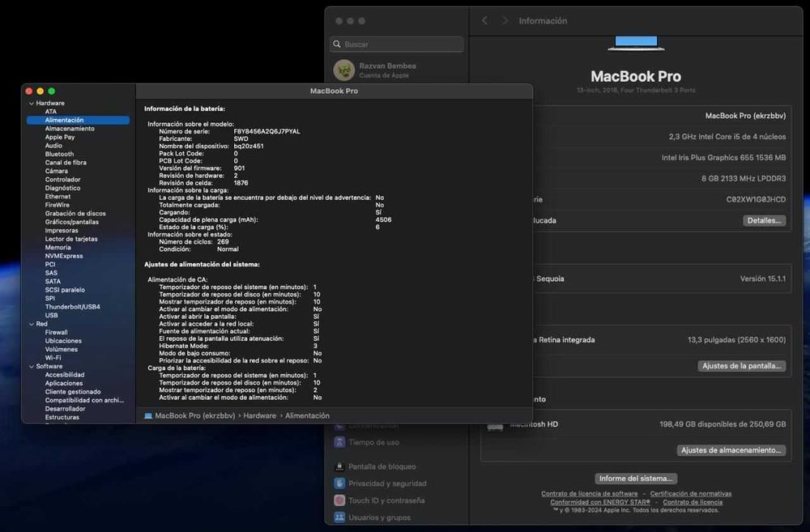
Task: Click the search magnifier icon
Action: tap(337, 44)
